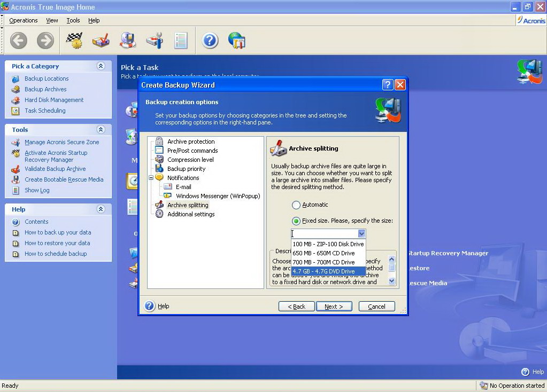The width and height of the screenshot is (547, 392).
Task: Open How to schedule backup link
Action: [56, 254]
